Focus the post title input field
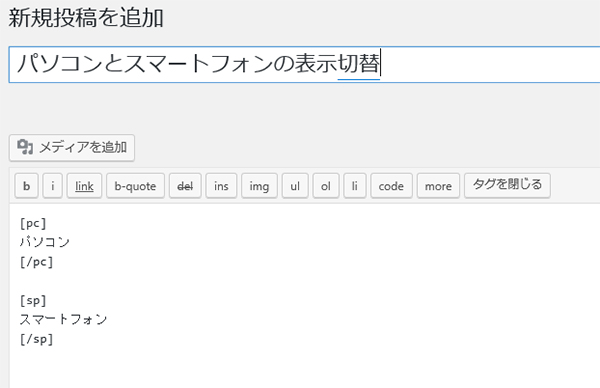This screenshot has height=388, width=600. click(304, 64)
